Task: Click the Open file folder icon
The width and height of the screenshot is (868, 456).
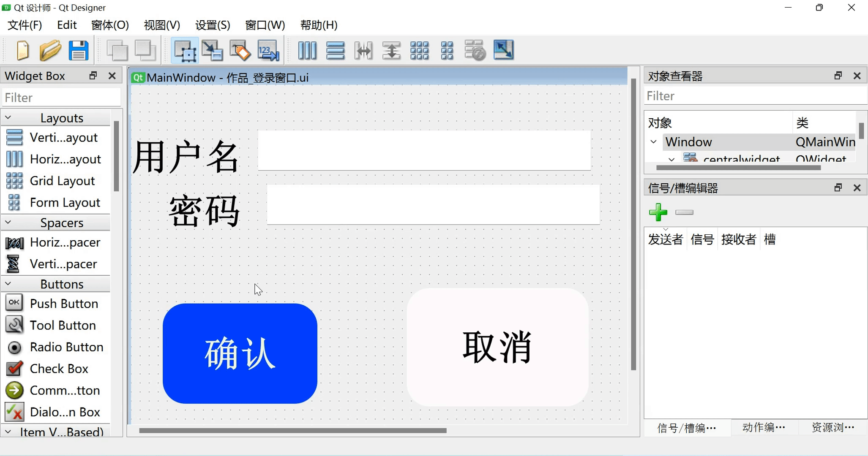Action: click(50, 51)
